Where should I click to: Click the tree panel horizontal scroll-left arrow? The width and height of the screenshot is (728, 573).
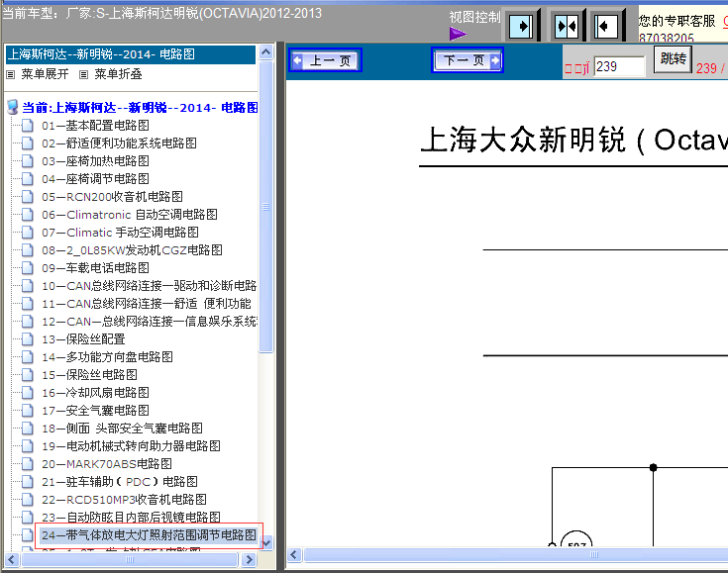(x=12, y=560)
